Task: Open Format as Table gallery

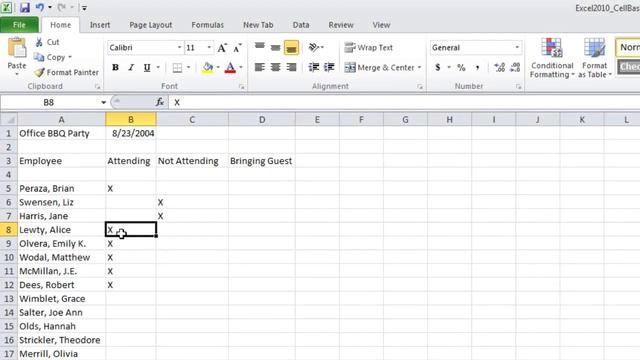Action: 594,58
